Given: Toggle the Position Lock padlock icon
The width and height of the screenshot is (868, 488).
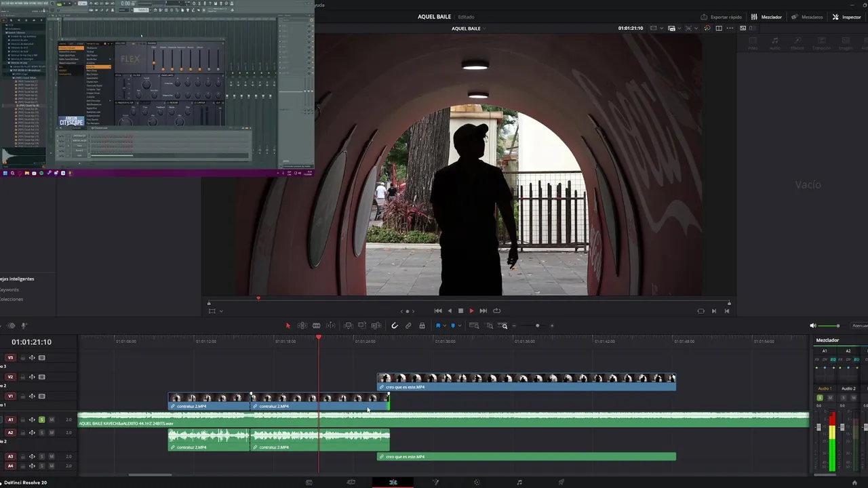Looking at the screenshot, I should [x=422, y=325].
